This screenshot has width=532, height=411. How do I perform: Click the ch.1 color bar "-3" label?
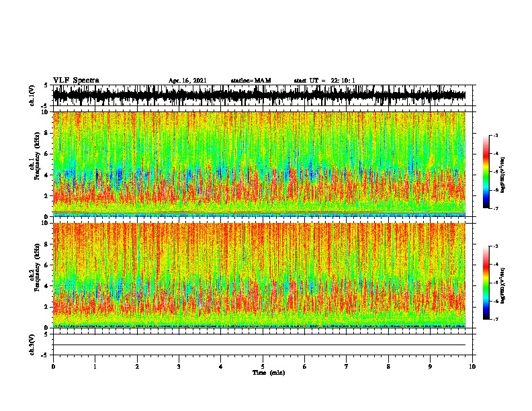tap(496, 135)
